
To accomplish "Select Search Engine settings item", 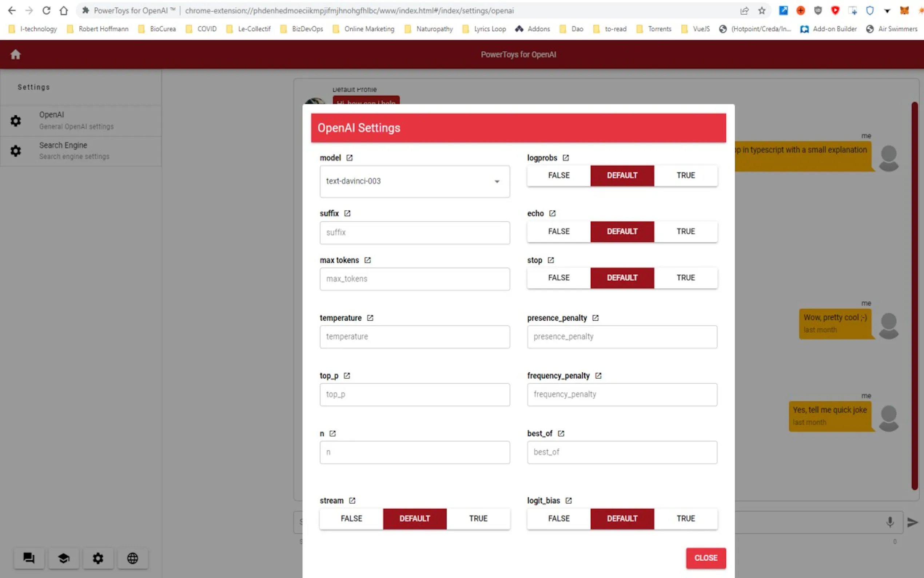I will pyautogui.click(x=81, y=151).
